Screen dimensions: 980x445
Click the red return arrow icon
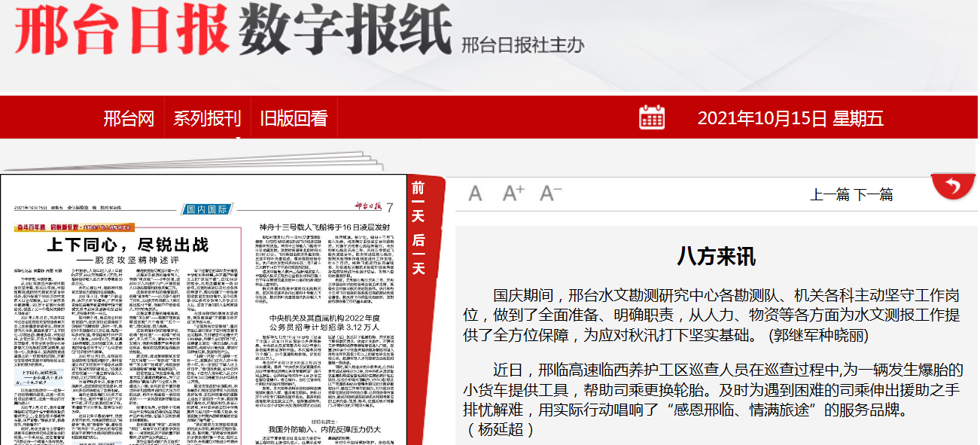click(x=953, y=185)
